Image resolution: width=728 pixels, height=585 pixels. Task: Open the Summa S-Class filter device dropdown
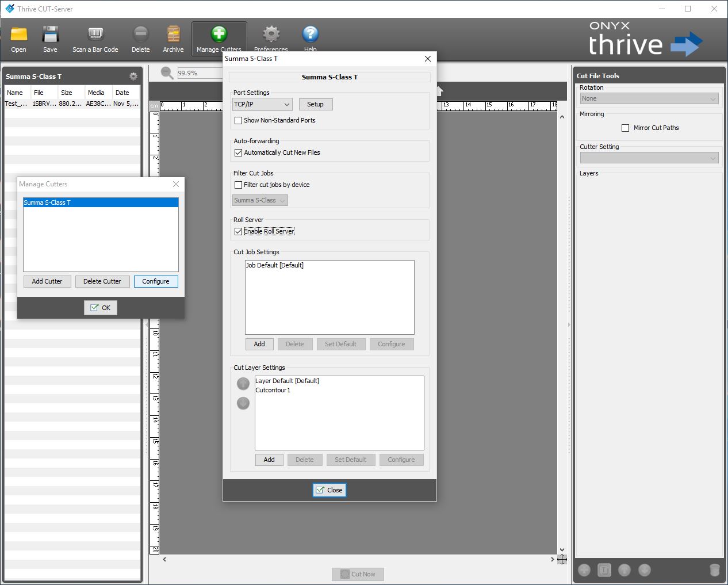(260, 200)
